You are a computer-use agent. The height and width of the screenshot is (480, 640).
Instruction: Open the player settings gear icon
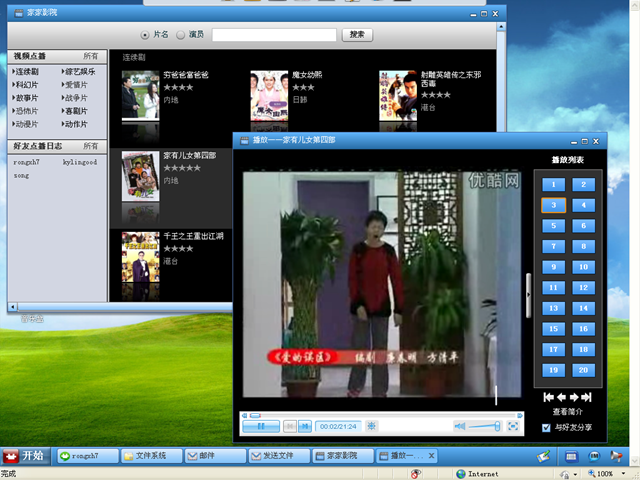[x=371, y=426]
